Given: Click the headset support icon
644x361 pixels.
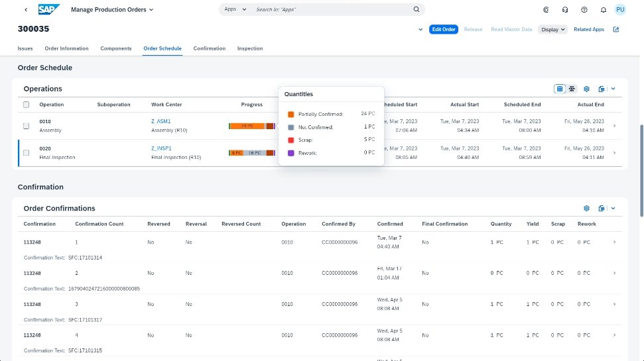Looking at the screenshot, I should [x=564, y=10].
